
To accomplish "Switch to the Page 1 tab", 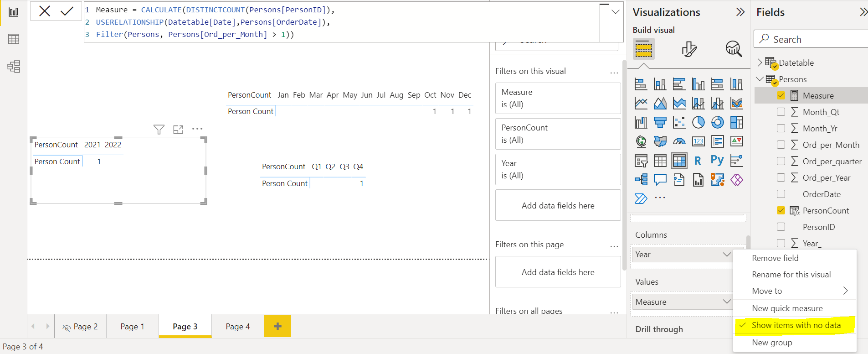I will click(133, 327).
